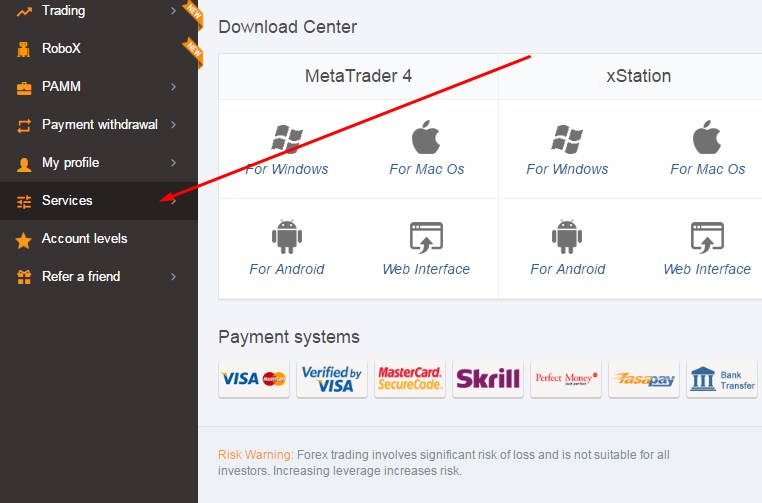762x503 pixels.
Task: Click the Refer a friend gift icon
Action: point(24,277)
